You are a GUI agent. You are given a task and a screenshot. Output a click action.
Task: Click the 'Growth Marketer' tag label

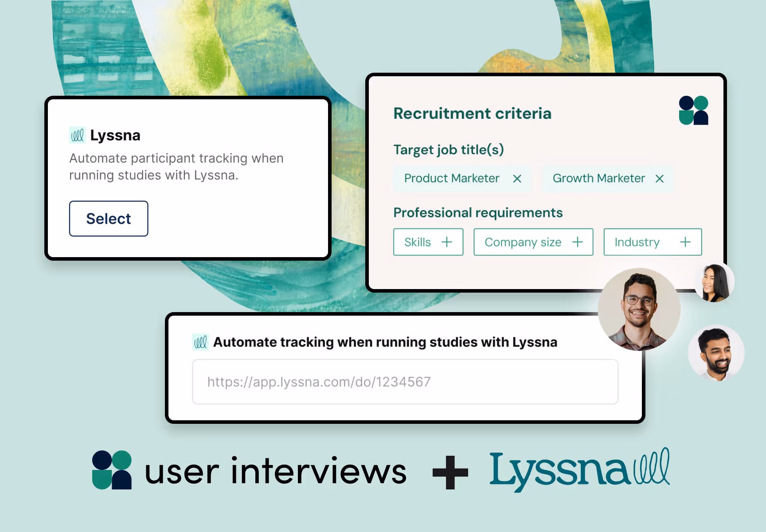coord(599,178)
